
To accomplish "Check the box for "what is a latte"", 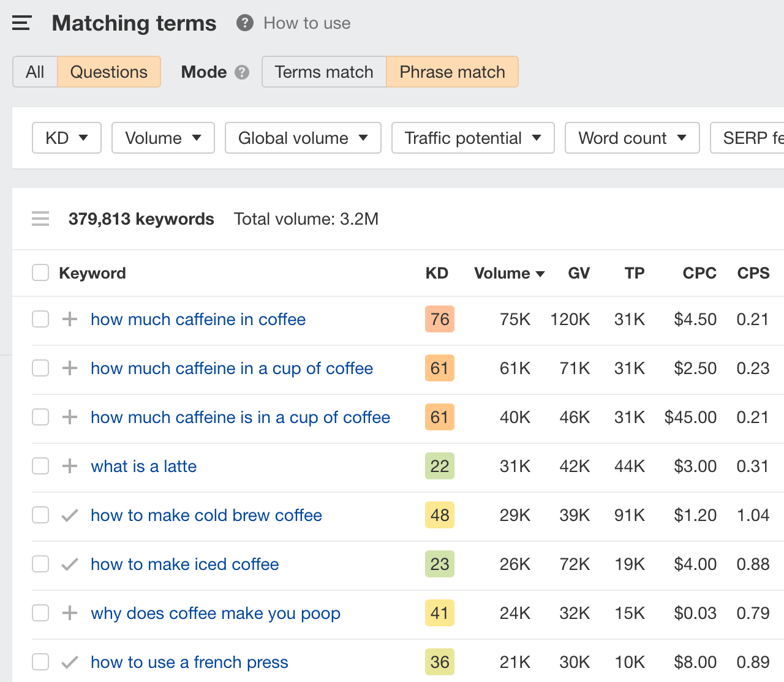I will pos(40,466).
